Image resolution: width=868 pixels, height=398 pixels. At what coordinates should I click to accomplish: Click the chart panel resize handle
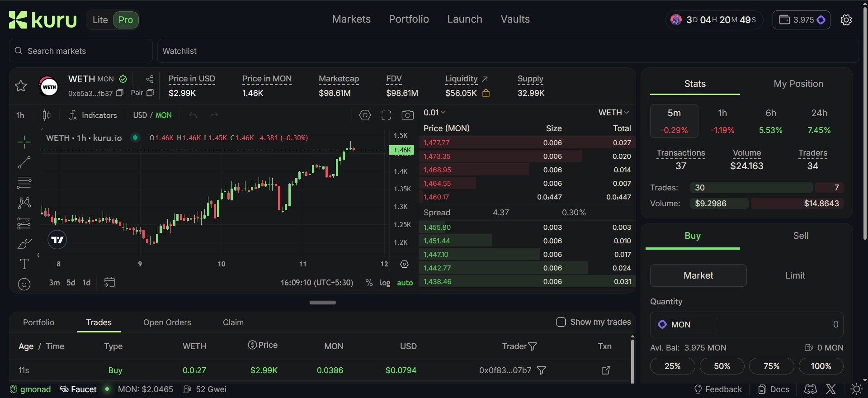click(x=323, y=303)
